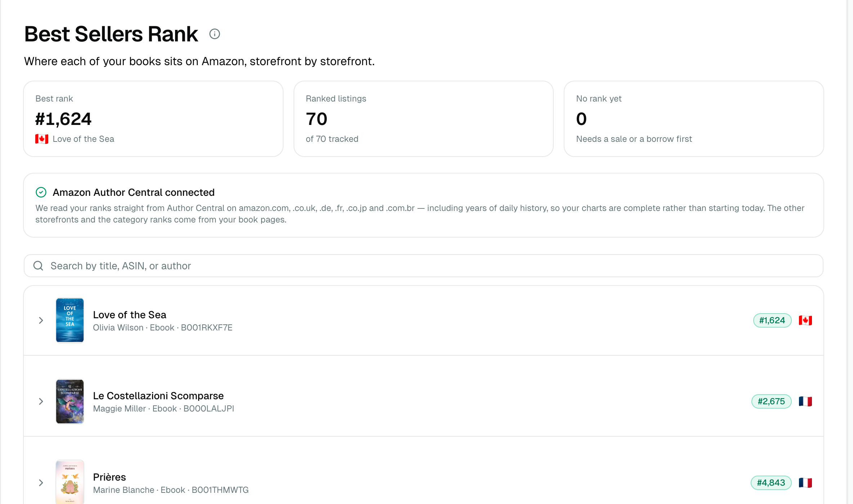
Task: Click 'Marine Blanche · Ebook · B001THMWTG' details
Action: pyautogui.click(x=171, y=490)
